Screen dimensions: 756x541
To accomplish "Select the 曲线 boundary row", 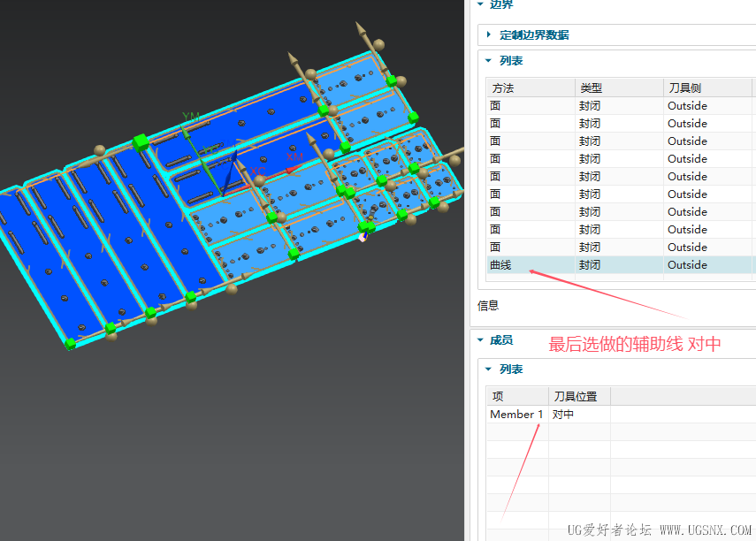I will [x=621, y=264].
